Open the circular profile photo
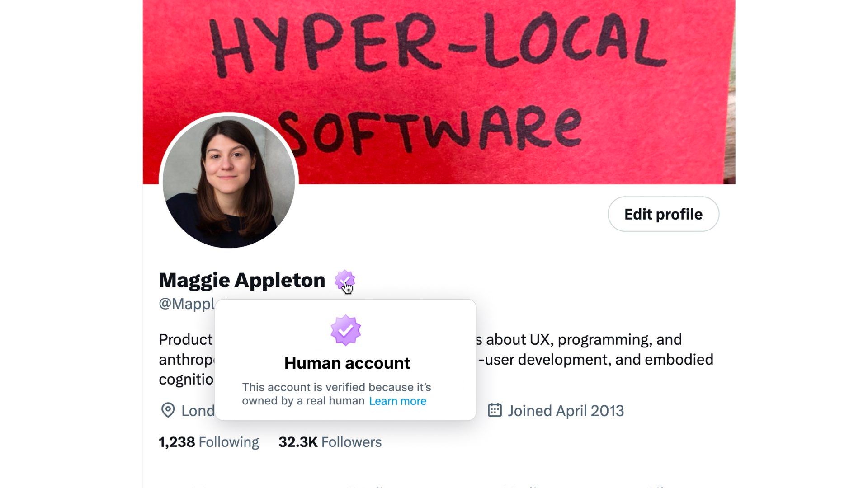 coord(228,181)
